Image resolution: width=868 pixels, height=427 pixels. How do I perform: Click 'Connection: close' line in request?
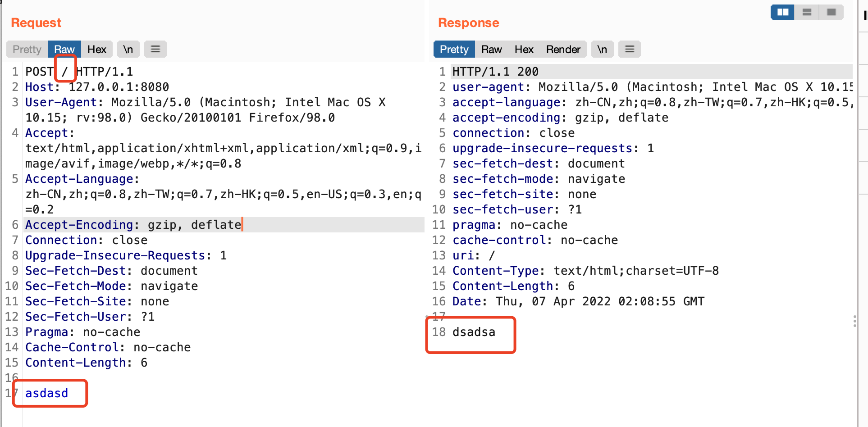[x=87, y=240]
